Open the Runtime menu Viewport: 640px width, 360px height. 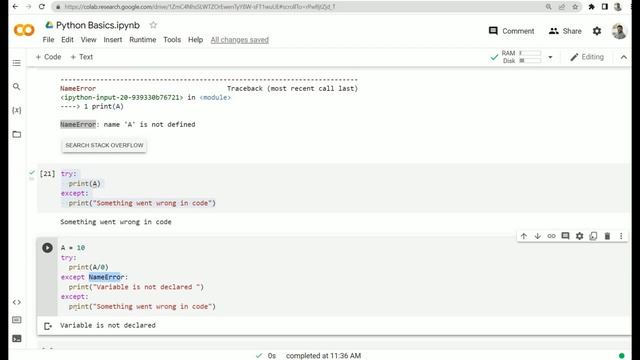coord(142,40)
